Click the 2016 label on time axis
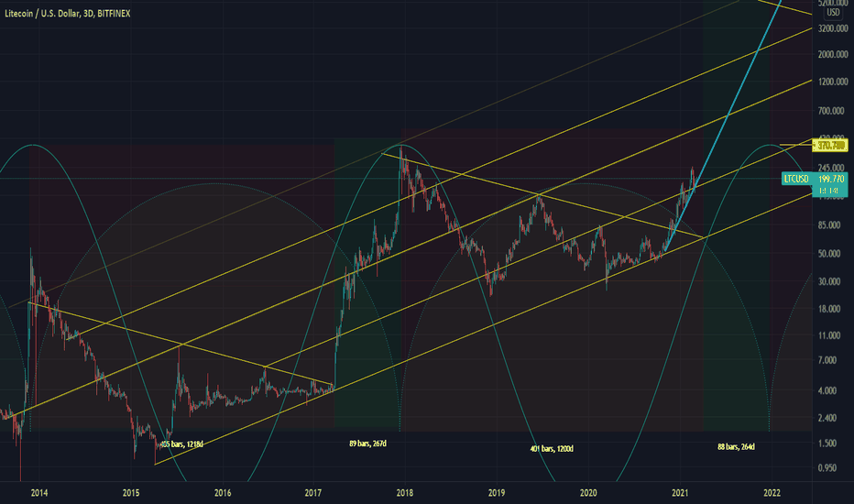854x504 pixels. (x=223, y=493)
